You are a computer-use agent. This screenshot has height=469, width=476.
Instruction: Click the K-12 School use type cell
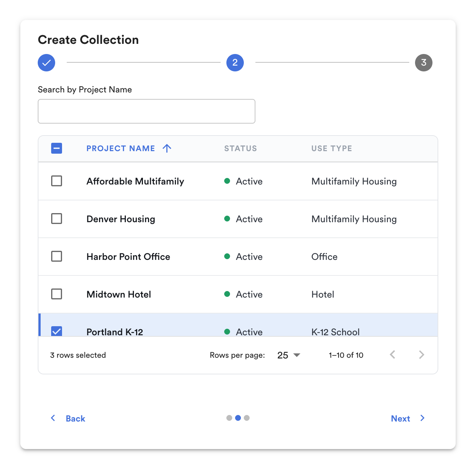point(336,332)
